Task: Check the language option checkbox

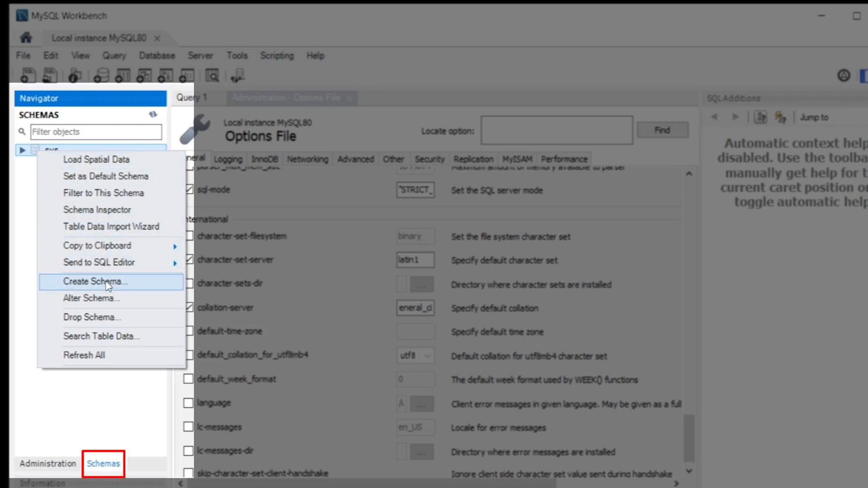Action: pos(188,403)
